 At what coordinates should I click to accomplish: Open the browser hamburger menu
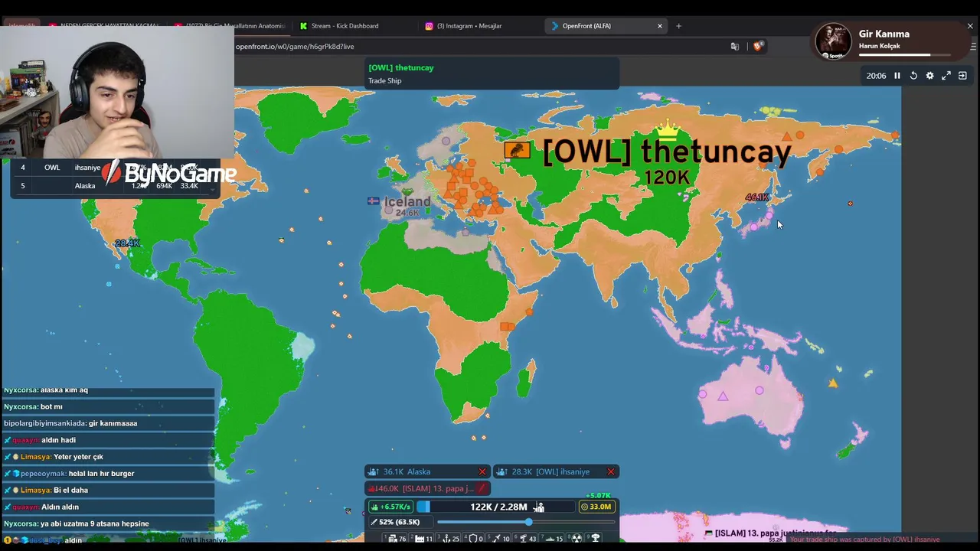point(973,47)
